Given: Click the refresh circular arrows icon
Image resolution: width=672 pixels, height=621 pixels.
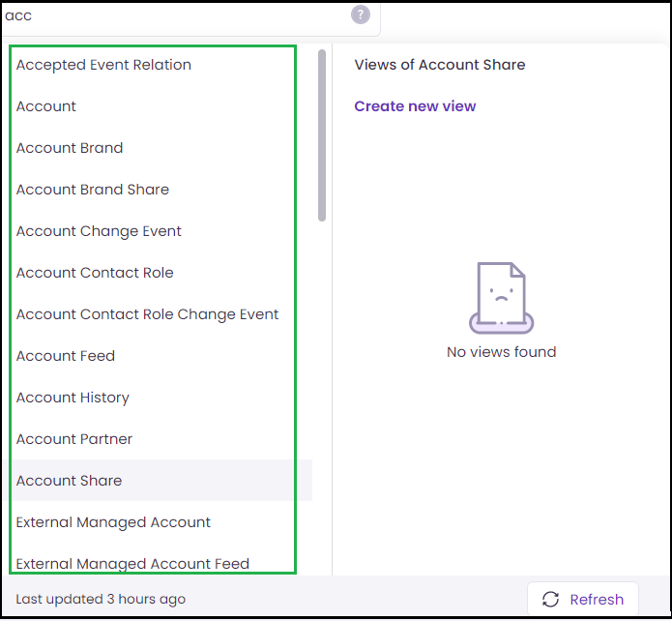Looking at the screenshot, I should (550, 599).
